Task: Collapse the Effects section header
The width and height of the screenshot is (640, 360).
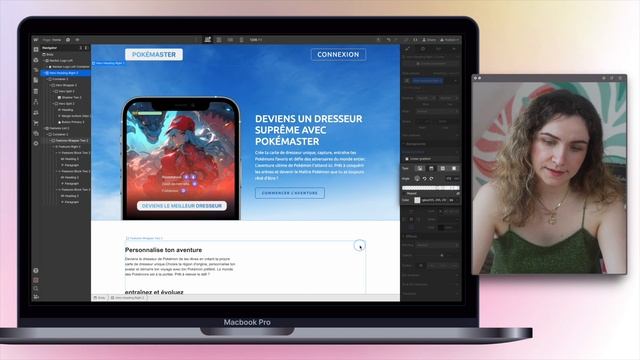Action: coord(430,236)
